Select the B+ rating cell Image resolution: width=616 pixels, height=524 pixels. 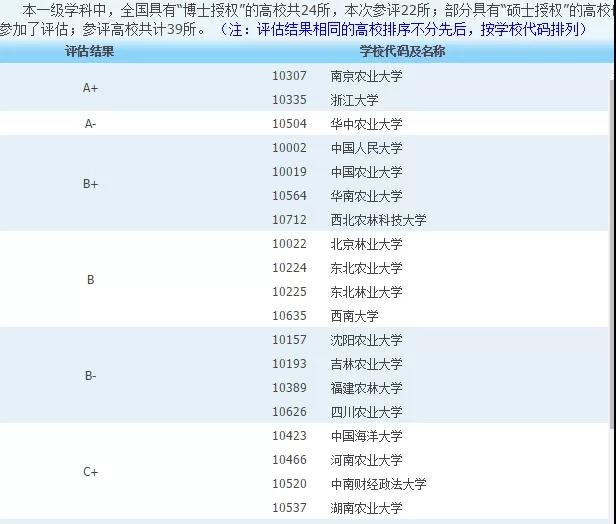tap(90, 184)
